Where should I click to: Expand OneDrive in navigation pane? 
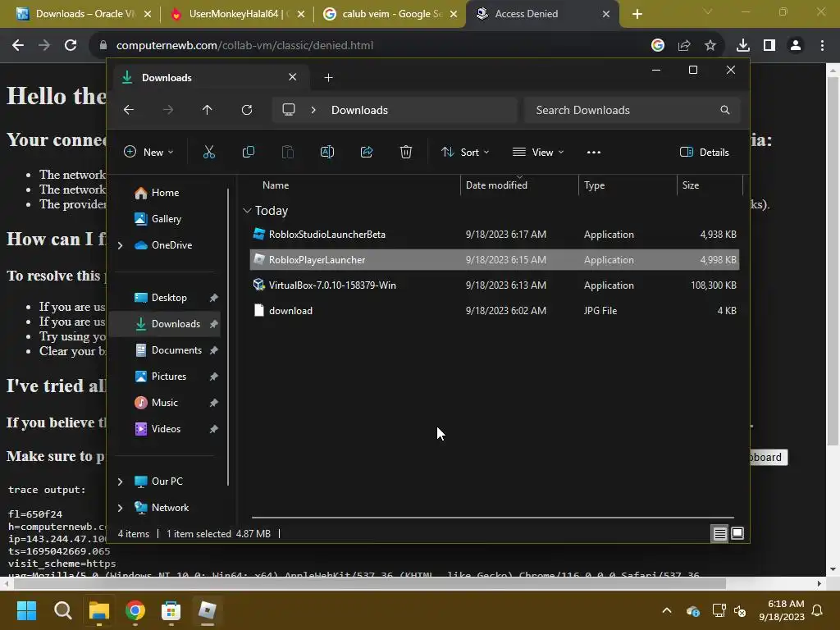tap(120, 245)
